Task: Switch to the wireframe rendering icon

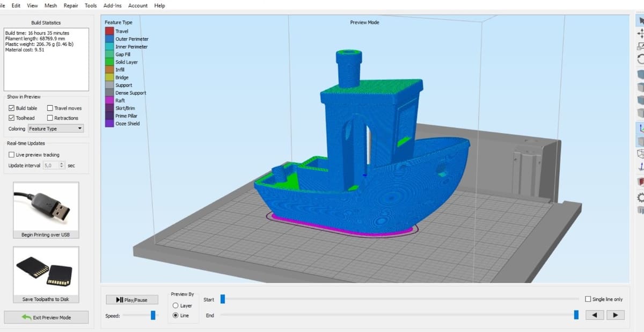Action: click(x=640, y=154)
